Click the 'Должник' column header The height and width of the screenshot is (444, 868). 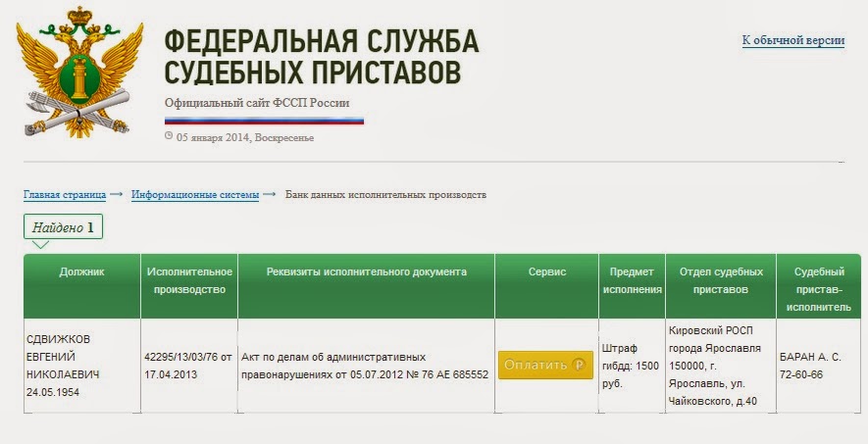click(x=82, y=286)
